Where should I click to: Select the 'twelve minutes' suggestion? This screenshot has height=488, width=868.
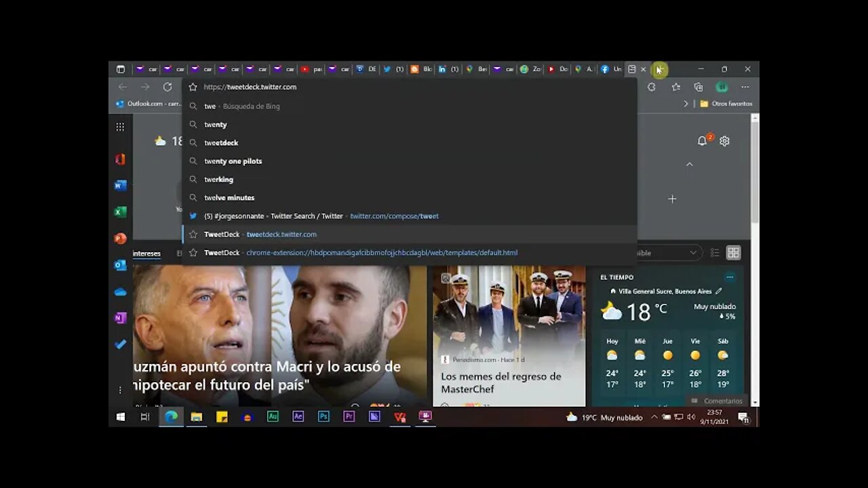[x=410, y=198]
